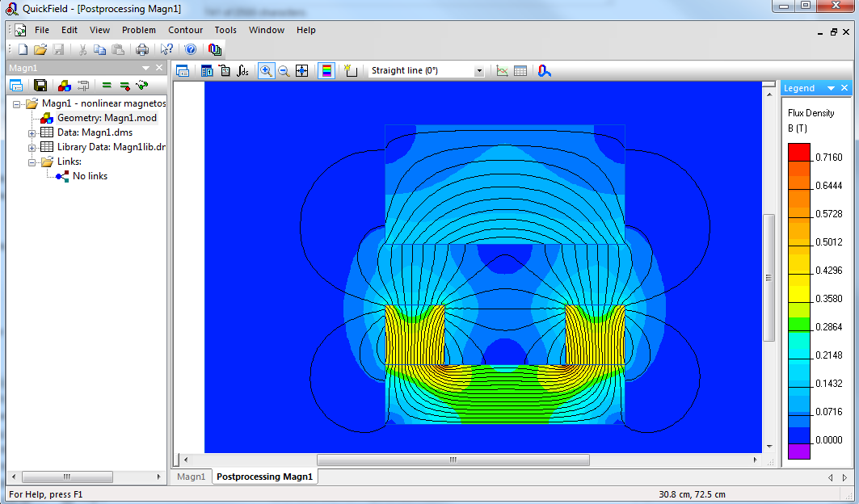Click the QuickField red-blue logo toolbar icon
Viewport: 859px width, 504px height.
215,50
